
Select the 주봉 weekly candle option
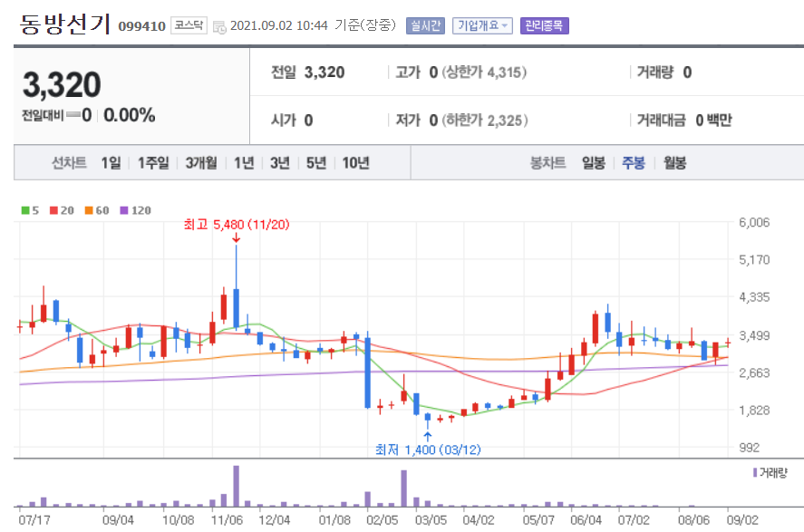coord(634,162)
